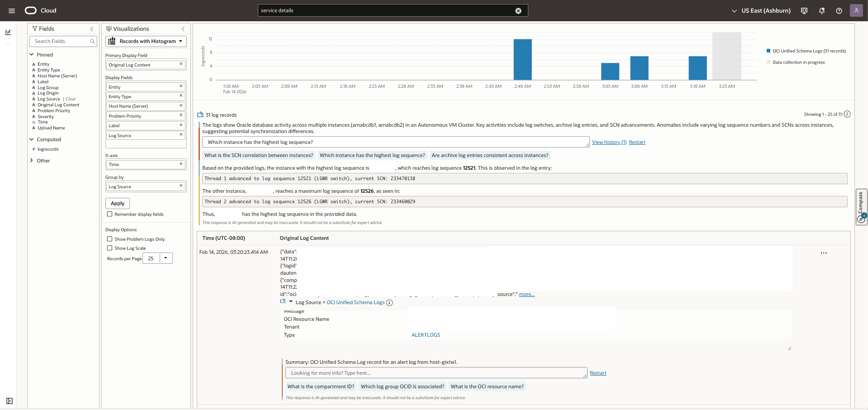This screenshot has width=868, height=410.
Task: Remove Original Log Content primary display field
Action: tap(181, 64)
